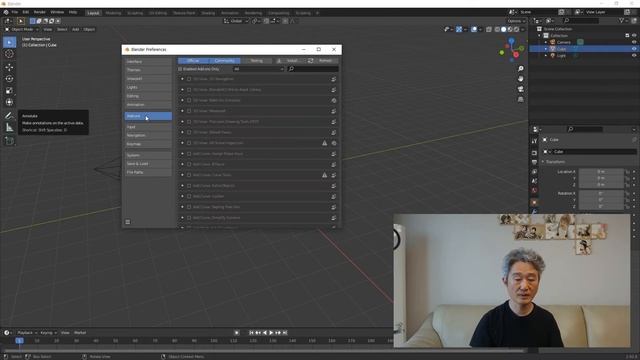Click the blue current-frame marker on timeline
Image resolution: width=640 pixels, height=360 pixels.
(19, 340)
